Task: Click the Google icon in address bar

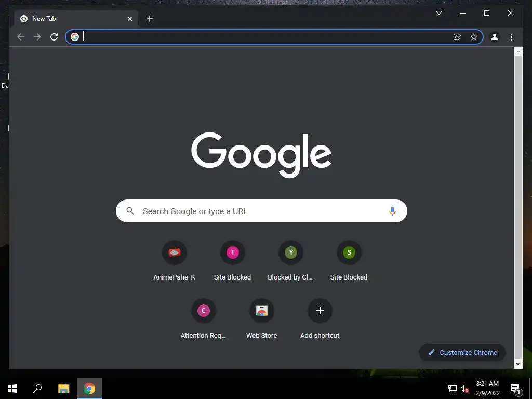Action: coord(75,37)
